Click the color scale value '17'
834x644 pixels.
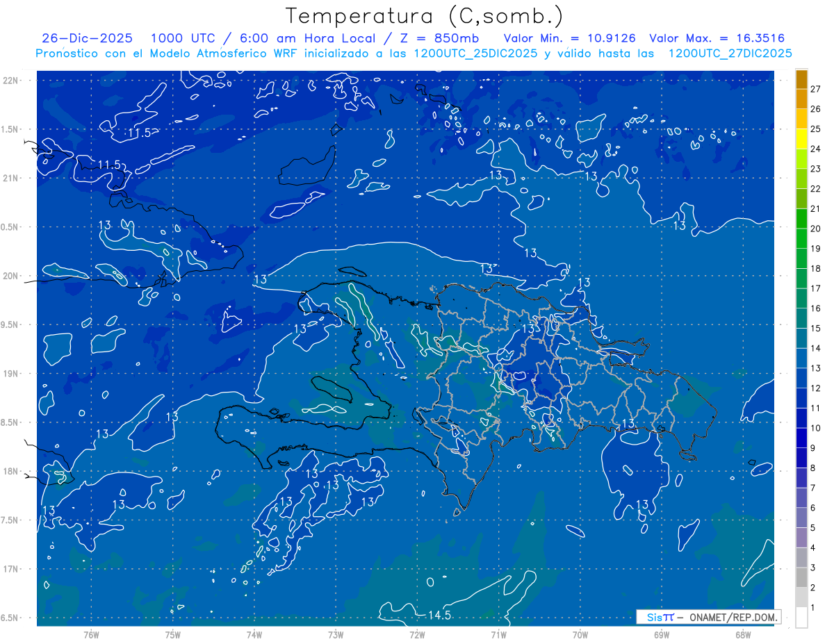coord(816,288)
